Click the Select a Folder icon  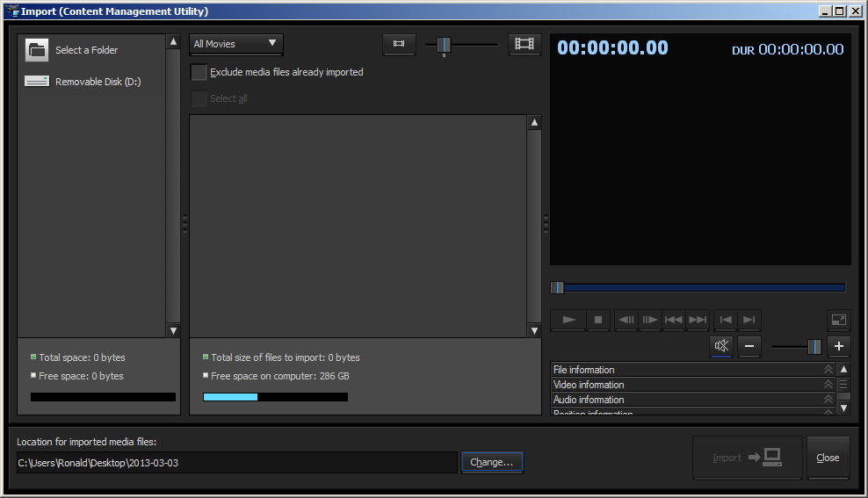click(37, 50)
